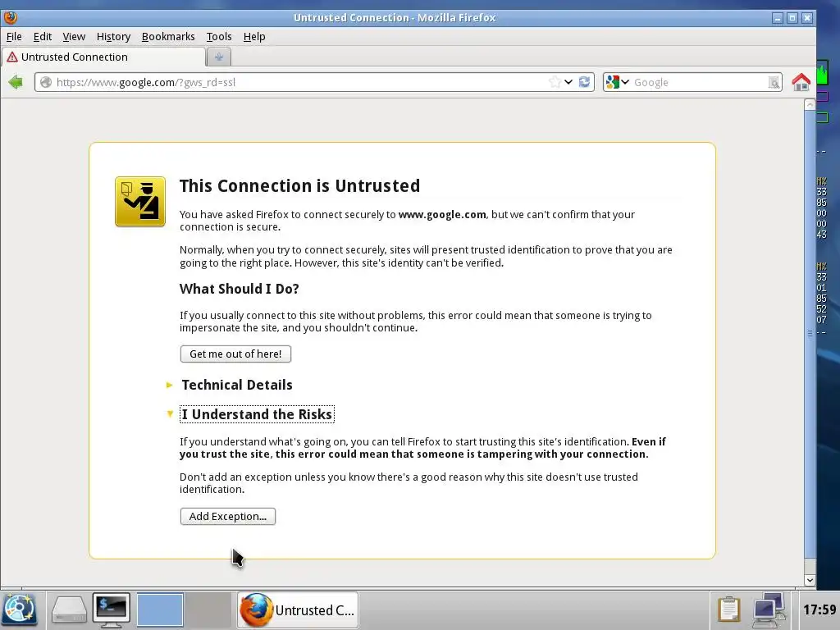Open the network monitors tray icon

point(769,609)
